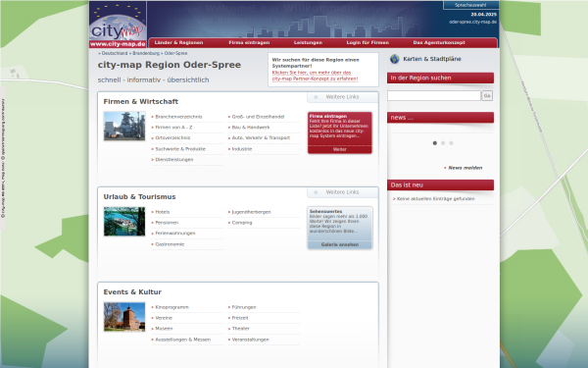Image resolution: width=588 pixels, height=368 pixels.
Task: Open the lake boat thumbnail under Urlaub & Tourismus
Action: pyautogui.click(x=124, y=222)
